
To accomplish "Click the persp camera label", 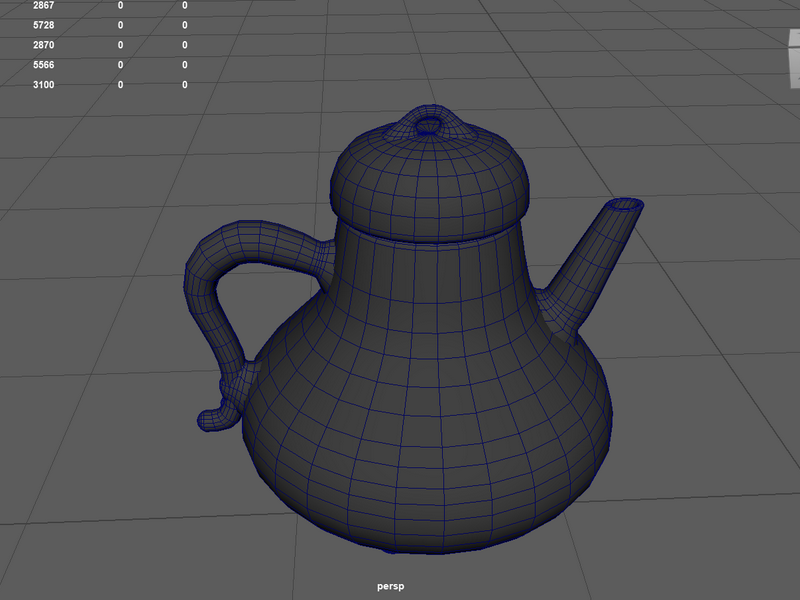I will (x=390, y=586).
